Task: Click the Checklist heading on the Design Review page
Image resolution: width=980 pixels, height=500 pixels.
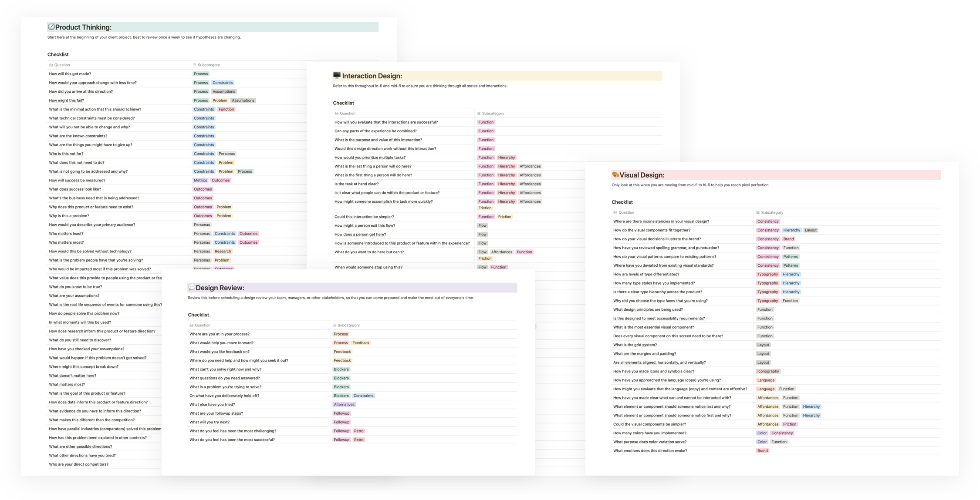Action: [198, 315]
